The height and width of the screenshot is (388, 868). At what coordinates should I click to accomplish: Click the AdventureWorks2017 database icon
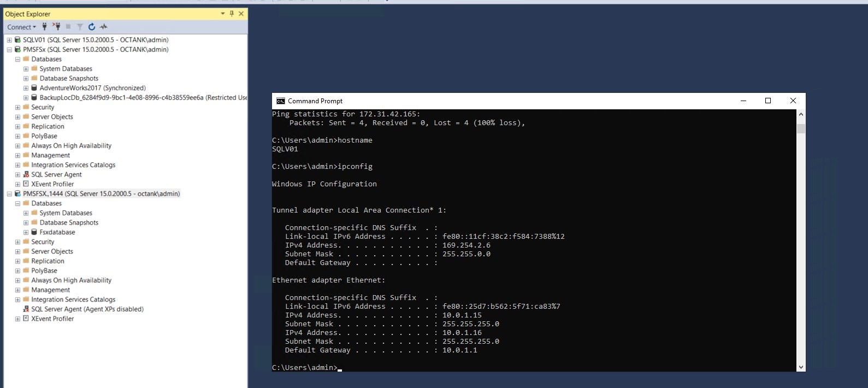click(34, 88)
